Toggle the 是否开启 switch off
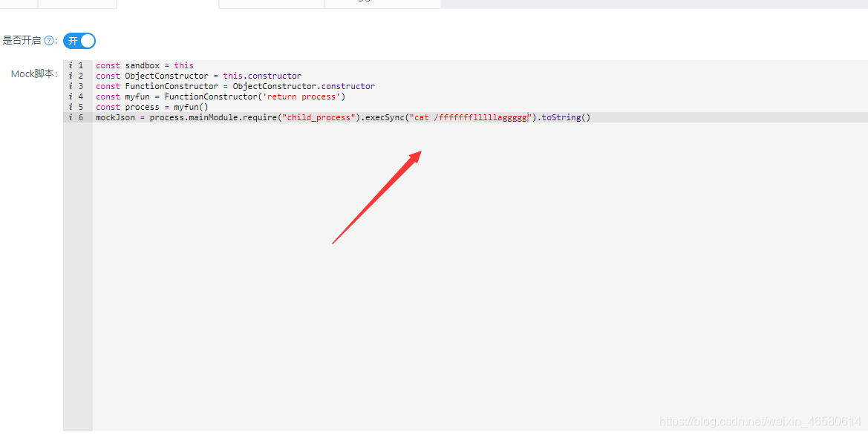This screenshot has height=435, width=868. (79, 41)
